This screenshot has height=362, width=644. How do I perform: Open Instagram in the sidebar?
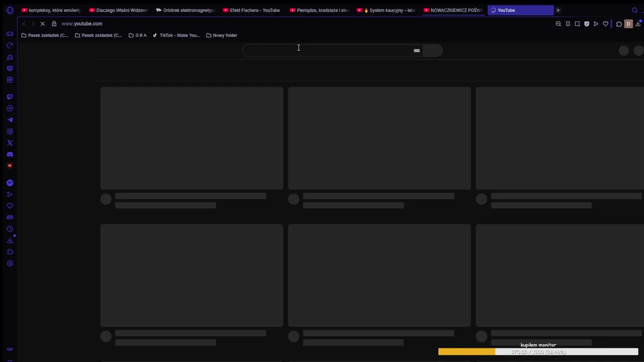[x=10, y=131]
